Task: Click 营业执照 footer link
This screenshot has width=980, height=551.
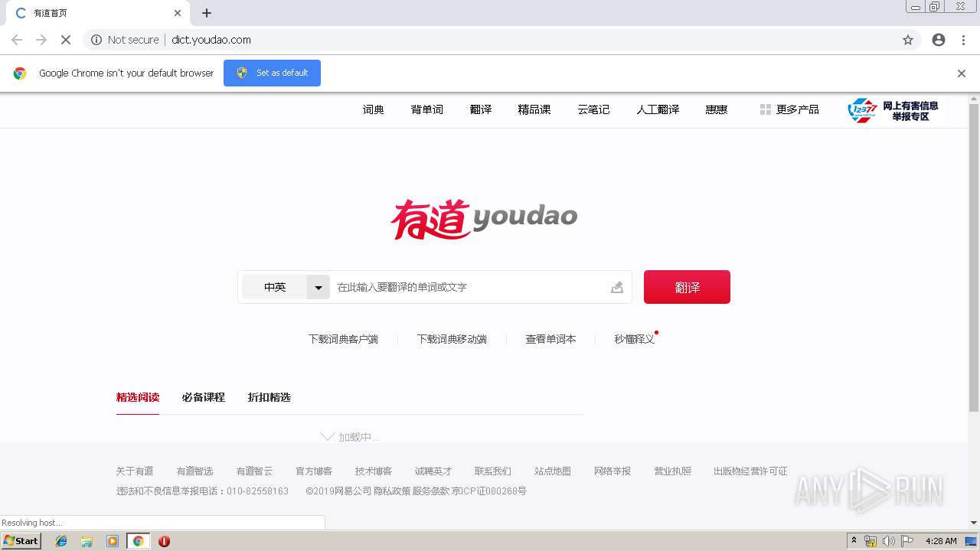Action: tap(672, 471)
